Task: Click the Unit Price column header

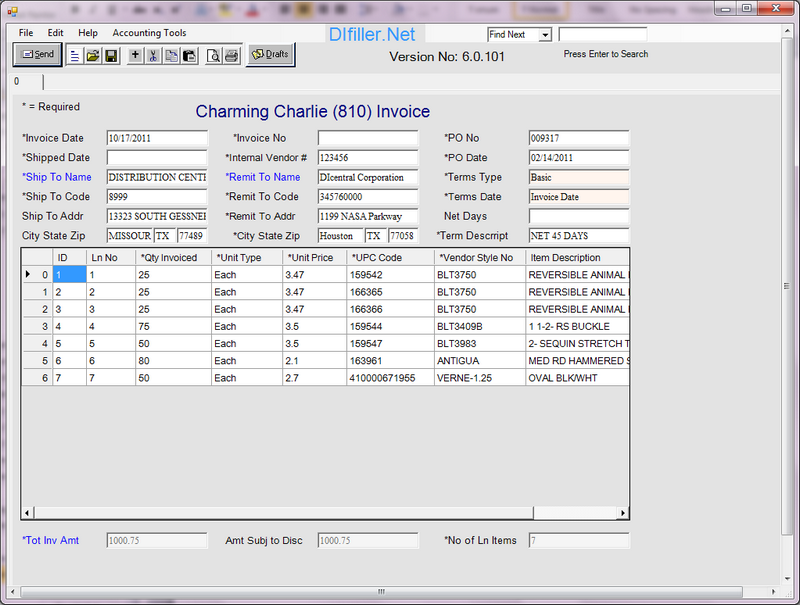Action: [x=314, y=258]
